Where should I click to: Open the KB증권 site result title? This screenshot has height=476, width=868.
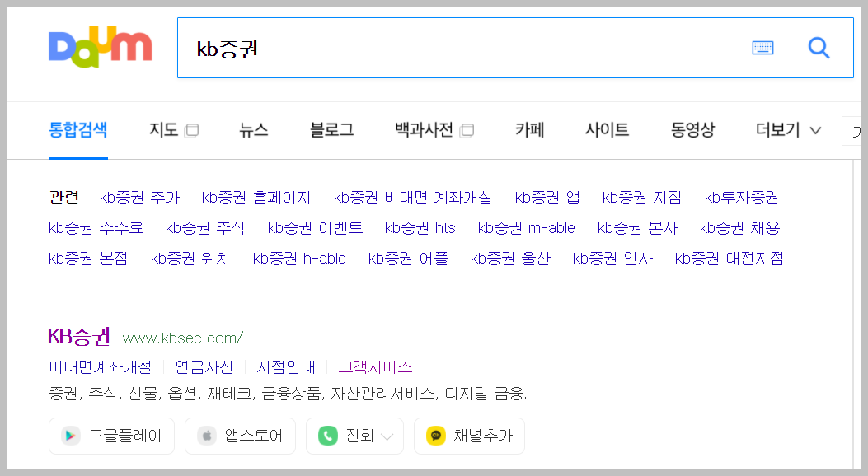[x=79, y=336]
